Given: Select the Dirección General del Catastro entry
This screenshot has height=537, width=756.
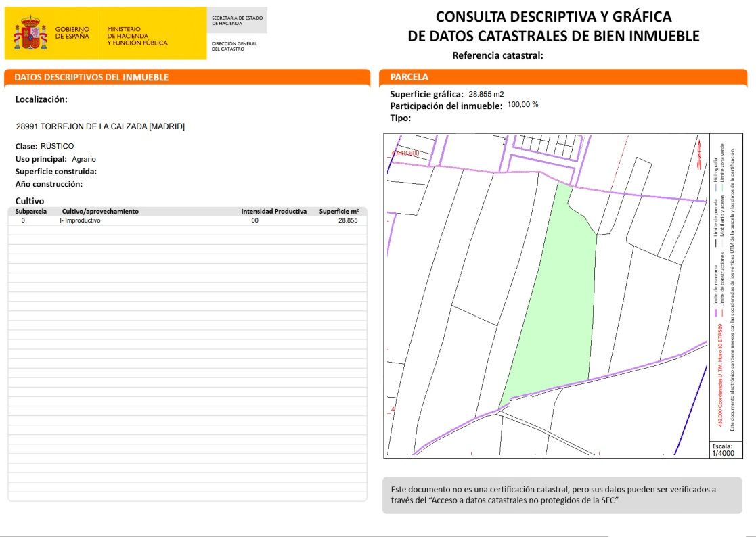Looking at the screenshot, I should 236,45.
